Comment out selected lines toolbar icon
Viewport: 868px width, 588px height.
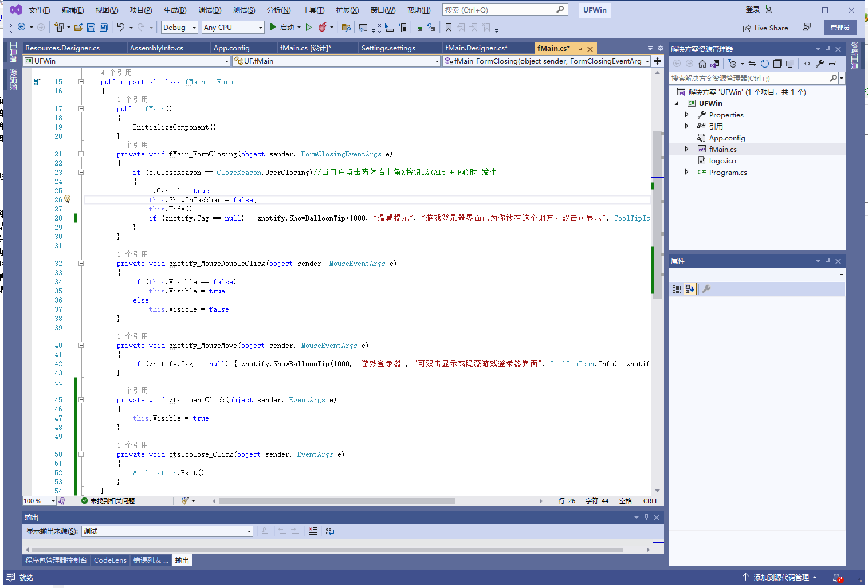click(419, 27)
